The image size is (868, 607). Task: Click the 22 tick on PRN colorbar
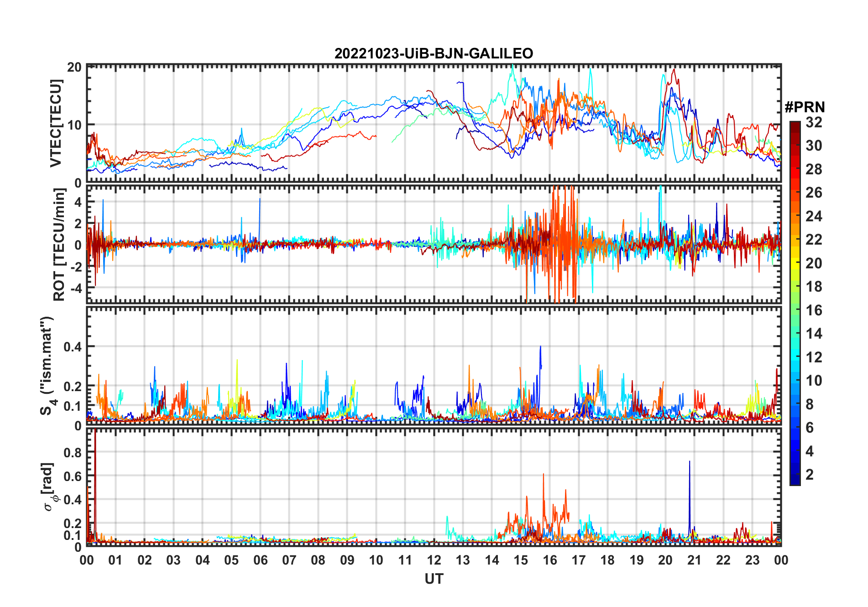(x=814, y=240)
